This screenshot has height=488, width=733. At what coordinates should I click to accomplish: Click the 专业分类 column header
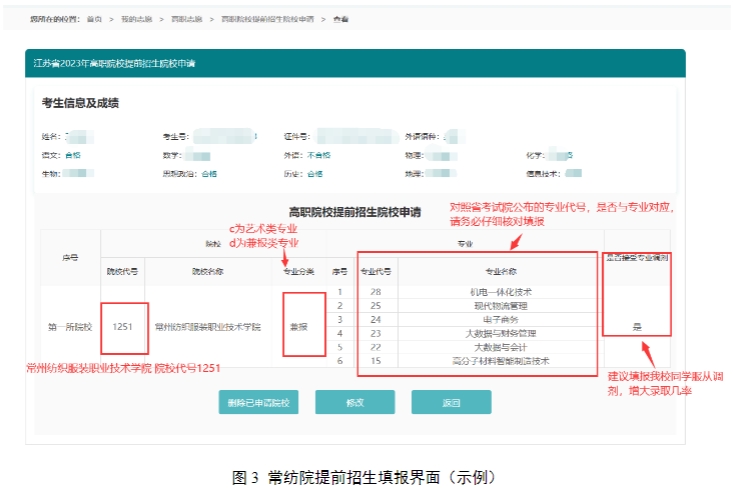[x=299, y=271]
